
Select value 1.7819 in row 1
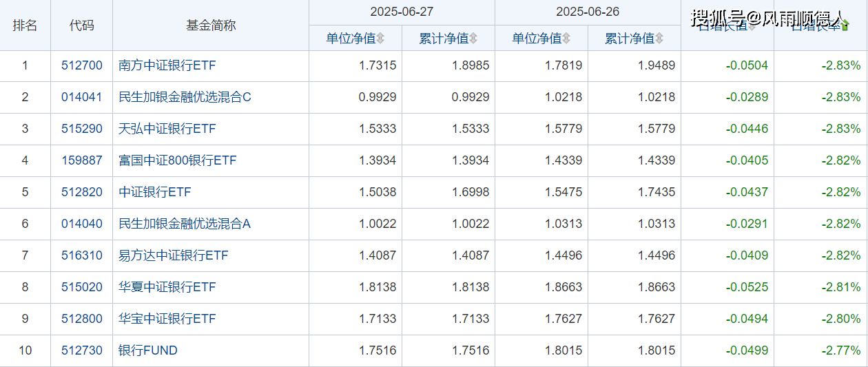pos(564,66)
